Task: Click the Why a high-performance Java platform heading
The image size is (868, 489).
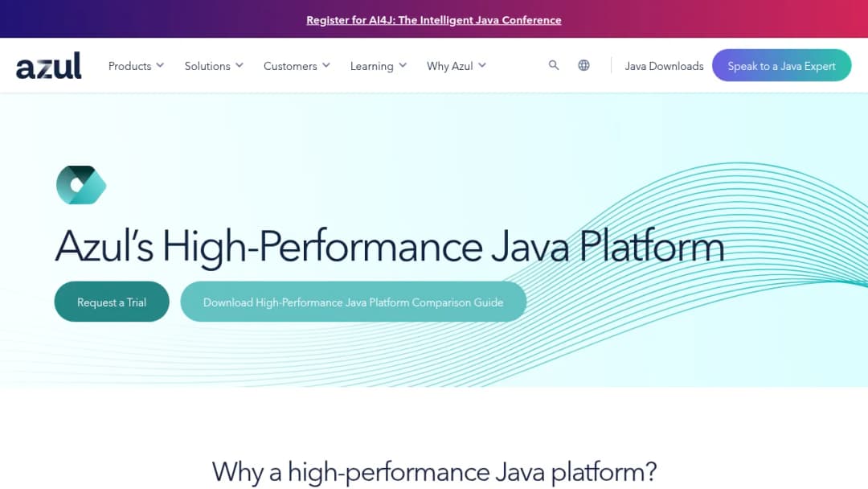Action: (434, 472)
